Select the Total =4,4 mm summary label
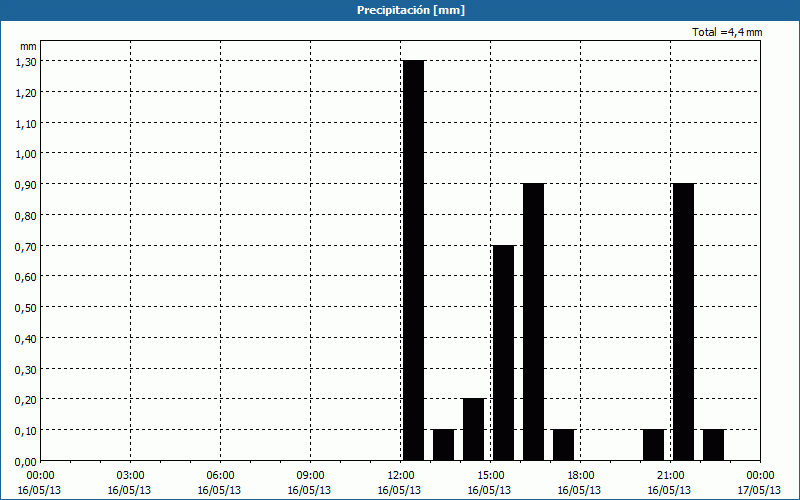Image resolution: width=800 pixels, height=500 pixels. (x=727, y=32)
